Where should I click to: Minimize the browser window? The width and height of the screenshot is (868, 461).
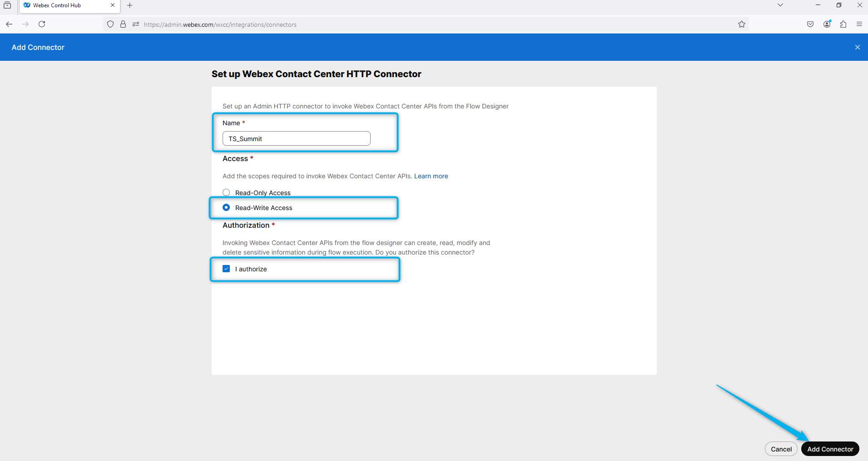click(818, 5)
